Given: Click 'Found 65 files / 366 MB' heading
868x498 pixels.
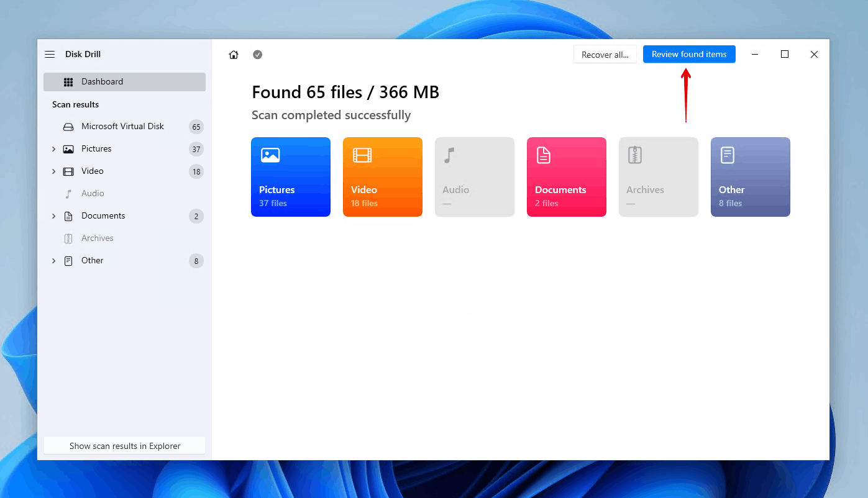Looking at the screenshot, I should 345,92.
